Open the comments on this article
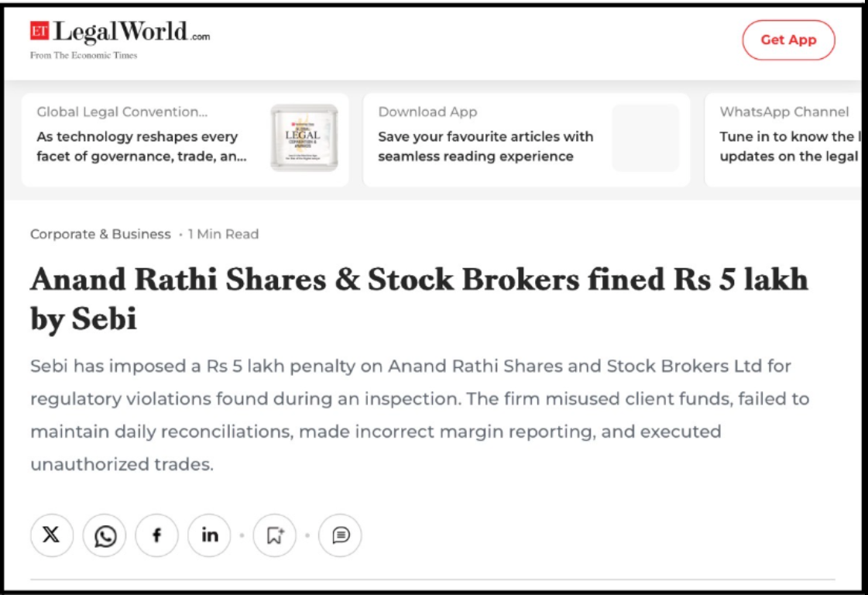Screen dimensions: 868x595 click(x=341, y=535)
